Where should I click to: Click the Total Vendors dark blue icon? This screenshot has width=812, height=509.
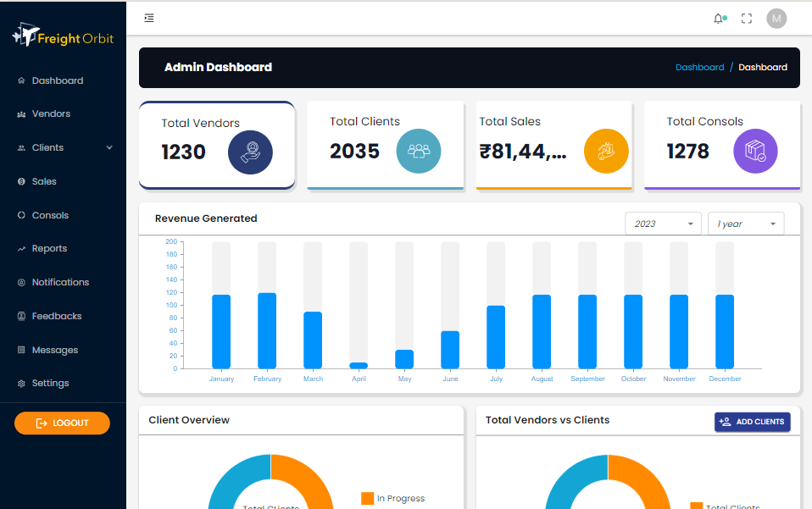[x=251, y=152]
